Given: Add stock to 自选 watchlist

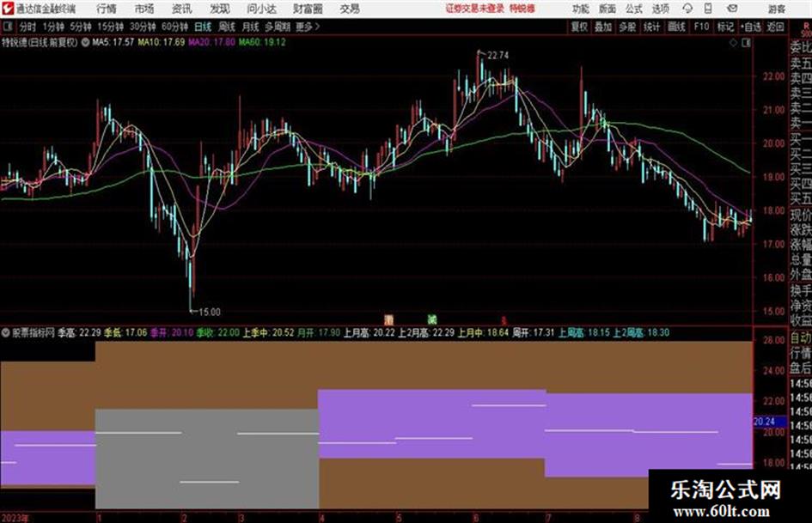Looking at the screenshot, I should point(751,27).
